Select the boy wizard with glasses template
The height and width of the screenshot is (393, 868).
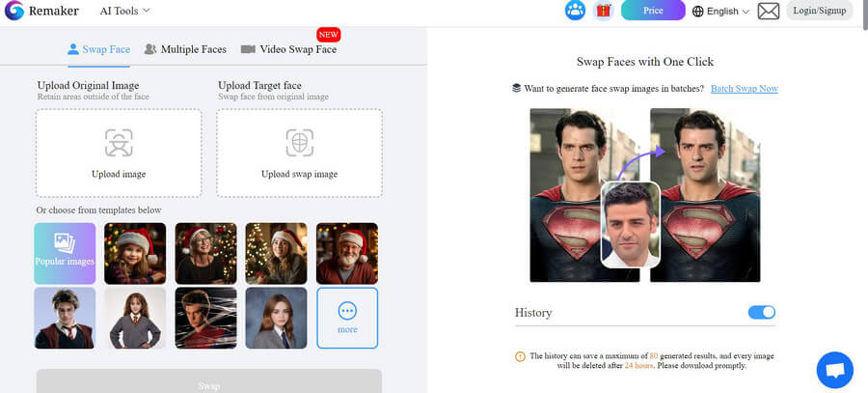coord(65,318)
